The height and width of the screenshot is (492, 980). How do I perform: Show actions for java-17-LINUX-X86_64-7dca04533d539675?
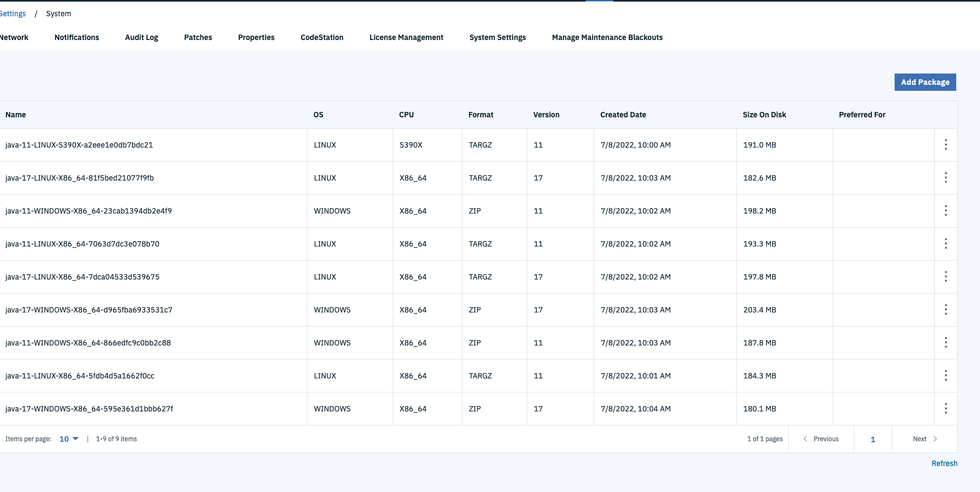point(945,276)
